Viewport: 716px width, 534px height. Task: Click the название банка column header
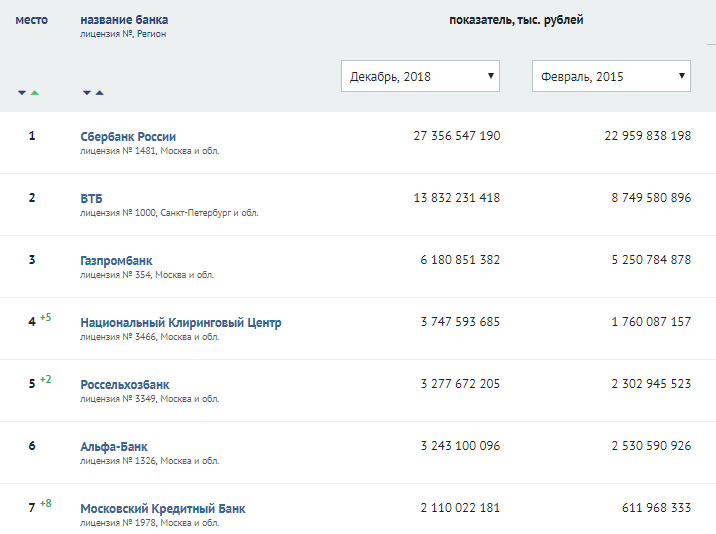(124, 20)
